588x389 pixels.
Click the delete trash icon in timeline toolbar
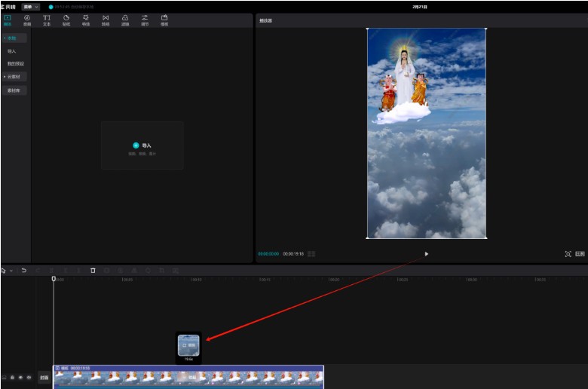point(93,270)
